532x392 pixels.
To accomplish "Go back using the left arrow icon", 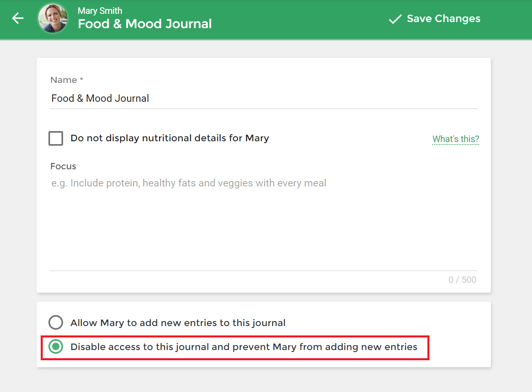I will [x=18, y=18].
